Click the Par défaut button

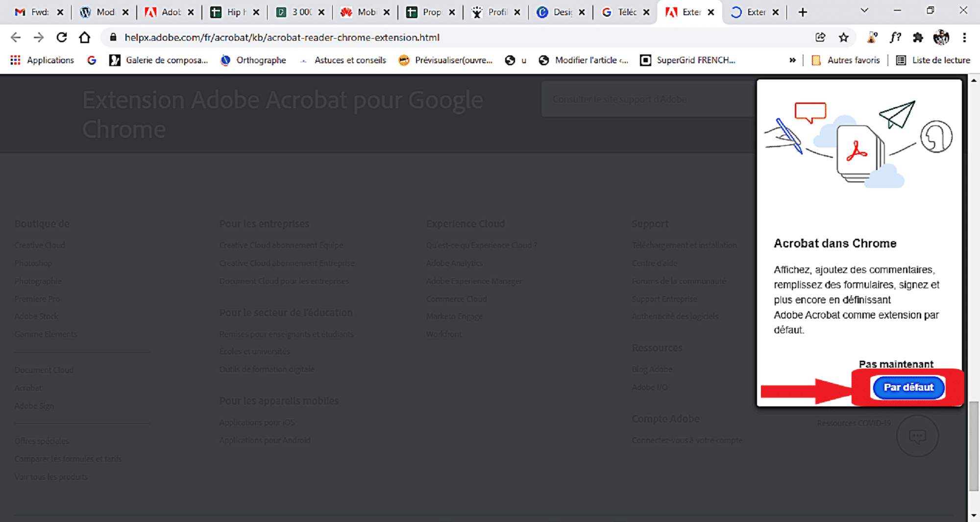click(x=908, y=387)
